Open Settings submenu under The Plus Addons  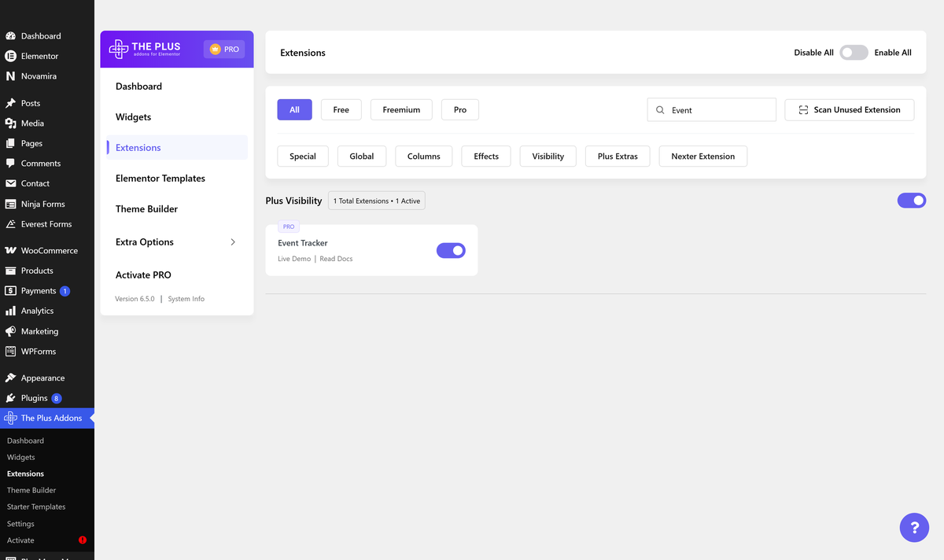pyautogui.click(x=20, y=524)
